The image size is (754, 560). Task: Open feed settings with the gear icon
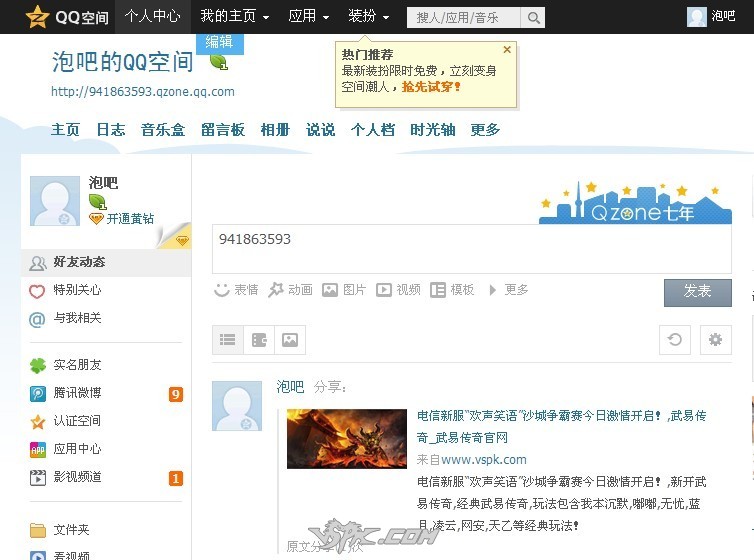coord(716,340)
